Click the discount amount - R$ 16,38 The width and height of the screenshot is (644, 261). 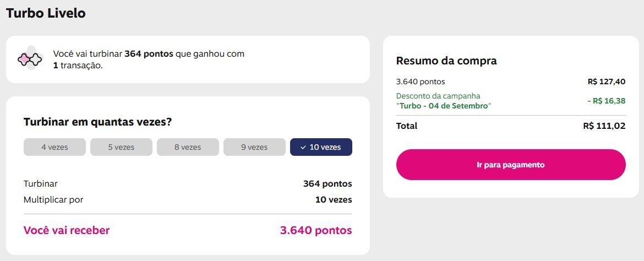click(x=606, y=101)
